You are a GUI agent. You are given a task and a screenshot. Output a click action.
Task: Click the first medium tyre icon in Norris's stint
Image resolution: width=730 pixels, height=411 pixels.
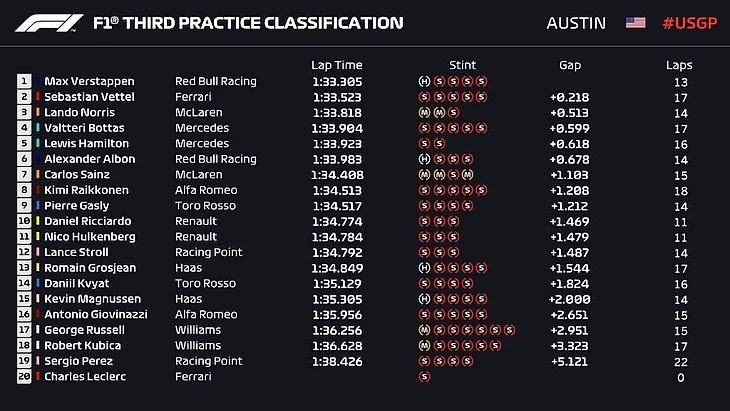pyautogui.click(x=425, y=112)
